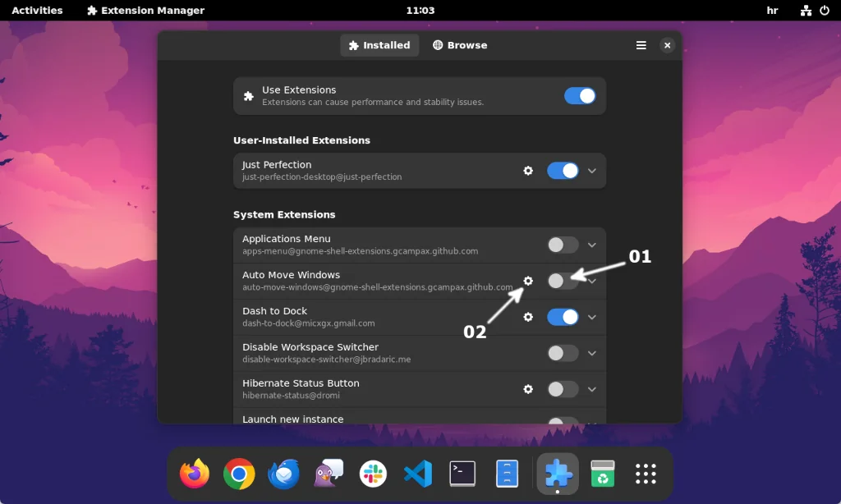Viewport: 841px width, 504px height.
Task: Enable the Applications Menu extension
Action: (x=563, y=245)
